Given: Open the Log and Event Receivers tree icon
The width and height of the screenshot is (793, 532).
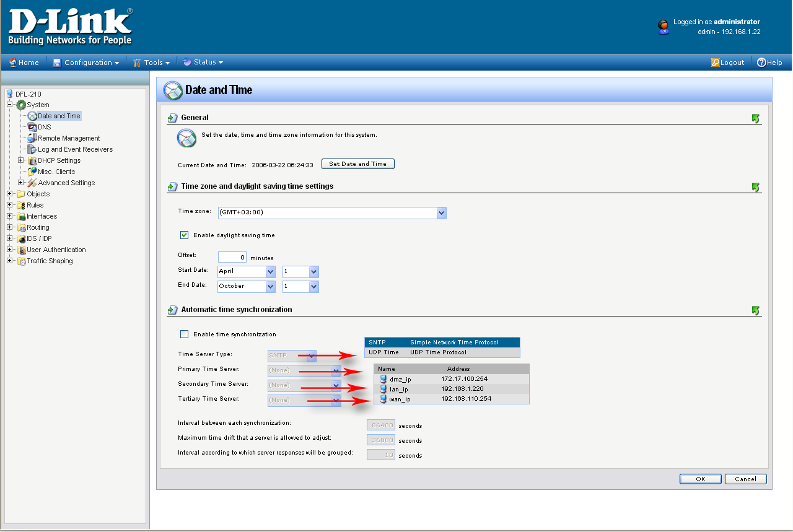Looking at the screenshot, I should coord(32,149).
